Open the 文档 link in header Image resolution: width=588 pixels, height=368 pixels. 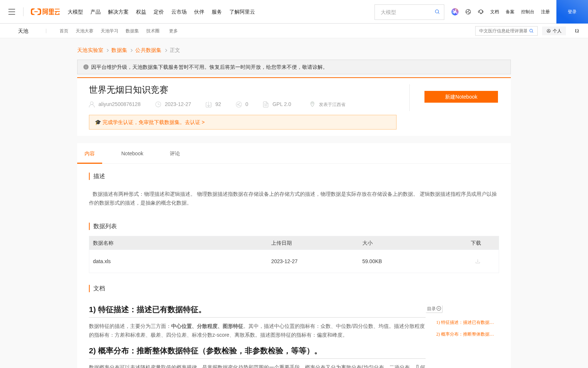coord(495,12)
